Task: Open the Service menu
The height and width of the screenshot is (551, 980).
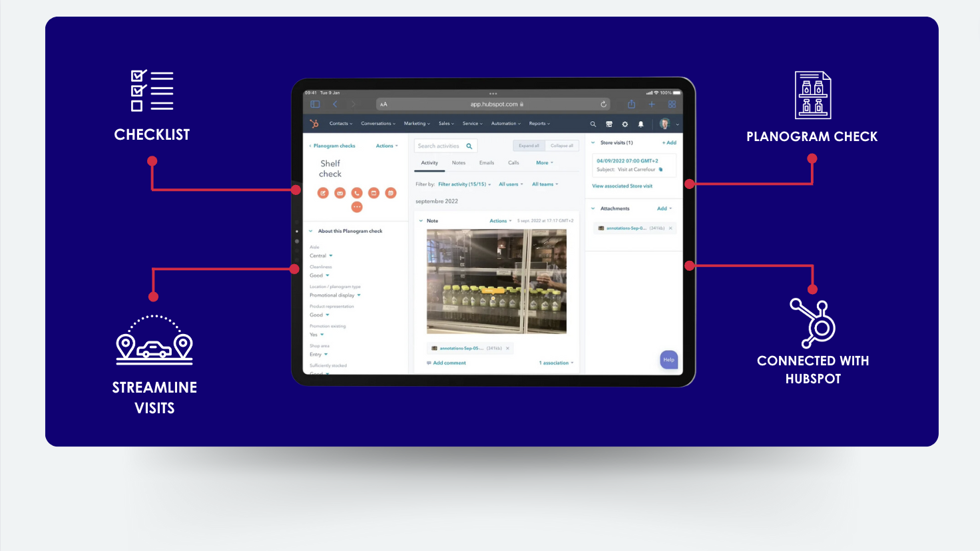Action: (x=473, y=124)
